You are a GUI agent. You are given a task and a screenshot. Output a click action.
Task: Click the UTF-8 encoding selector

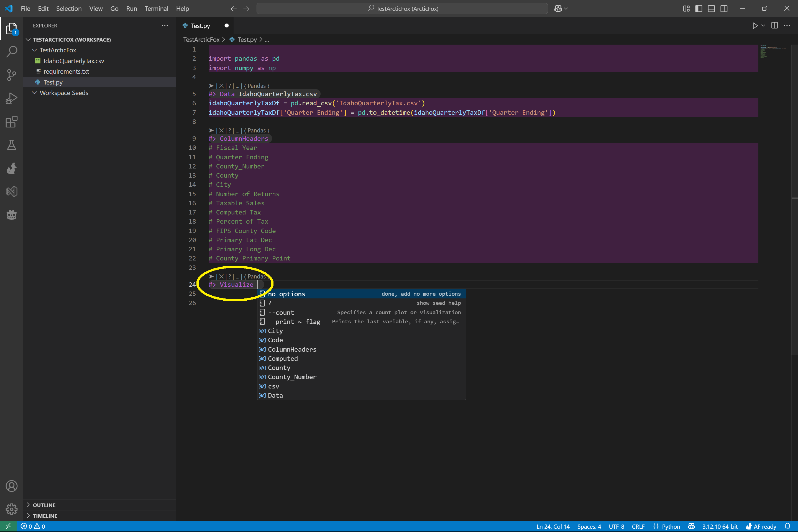[617, 526]
